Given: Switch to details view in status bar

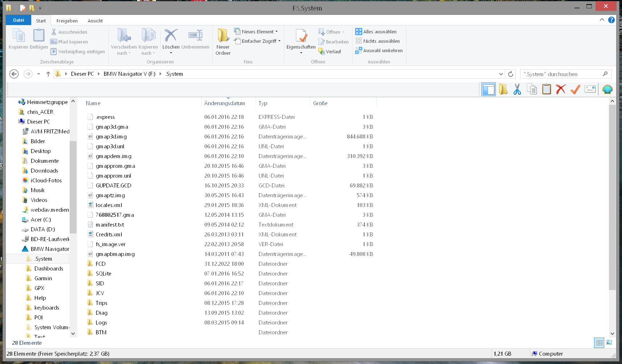Looking at the screenshot, I should coord(599,343).
